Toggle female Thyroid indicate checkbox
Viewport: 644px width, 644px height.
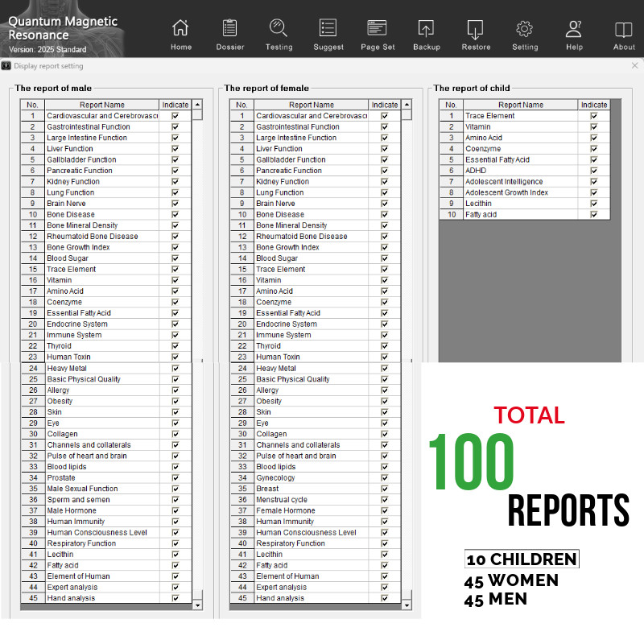[385, 346]
